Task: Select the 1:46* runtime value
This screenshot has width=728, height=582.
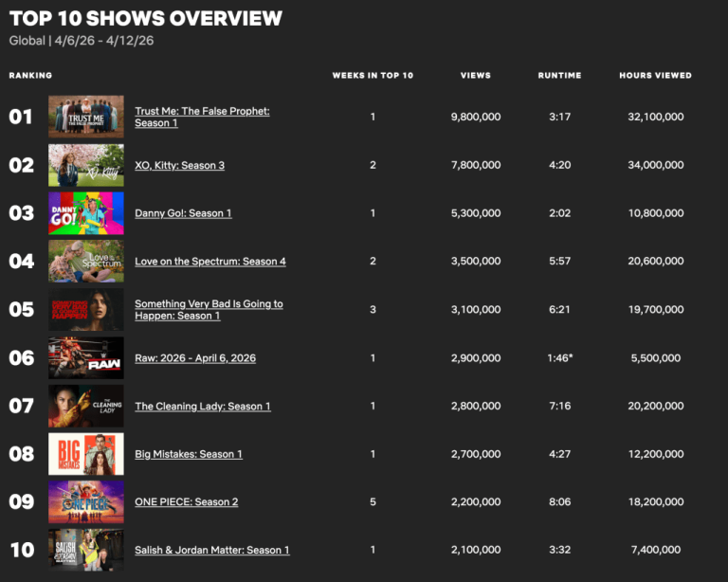Action: tap(560, 358)
